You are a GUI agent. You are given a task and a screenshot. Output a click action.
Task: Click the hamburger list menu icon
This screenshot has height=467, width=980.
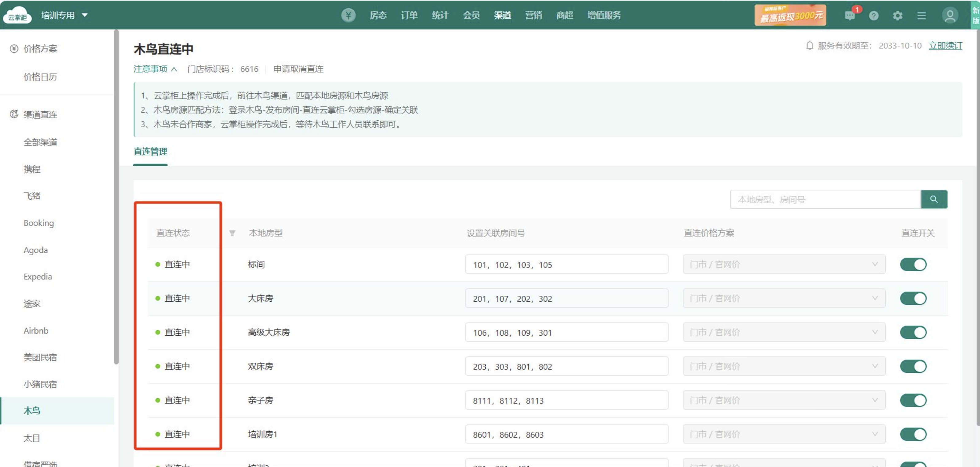click(x=921, y=16)
